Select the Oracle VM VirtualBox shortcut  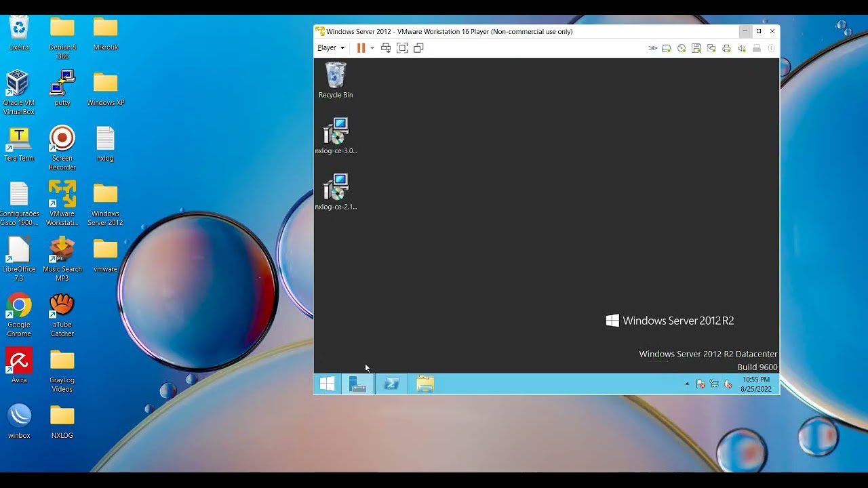coord(19,93)
